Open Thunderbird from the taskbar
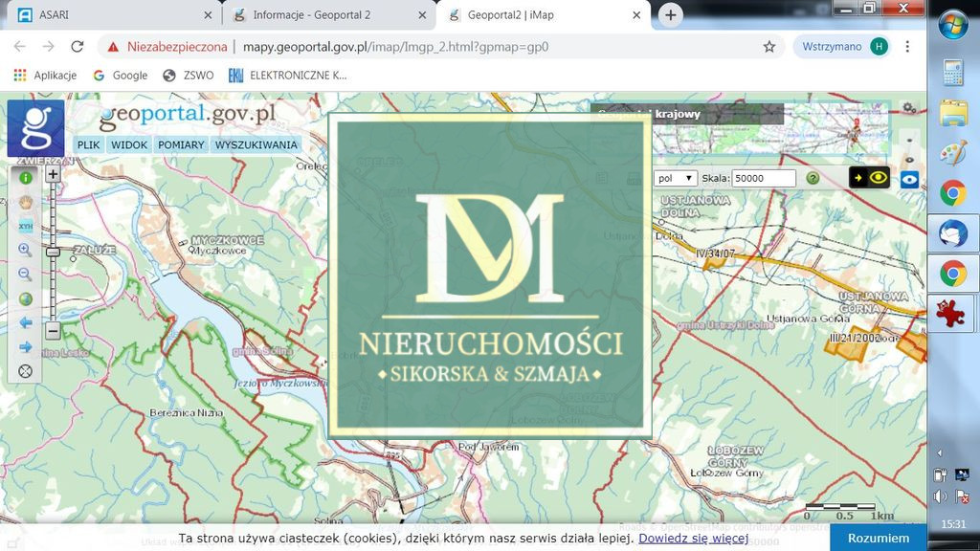This screenshot has width=980, height=551. 953,233
